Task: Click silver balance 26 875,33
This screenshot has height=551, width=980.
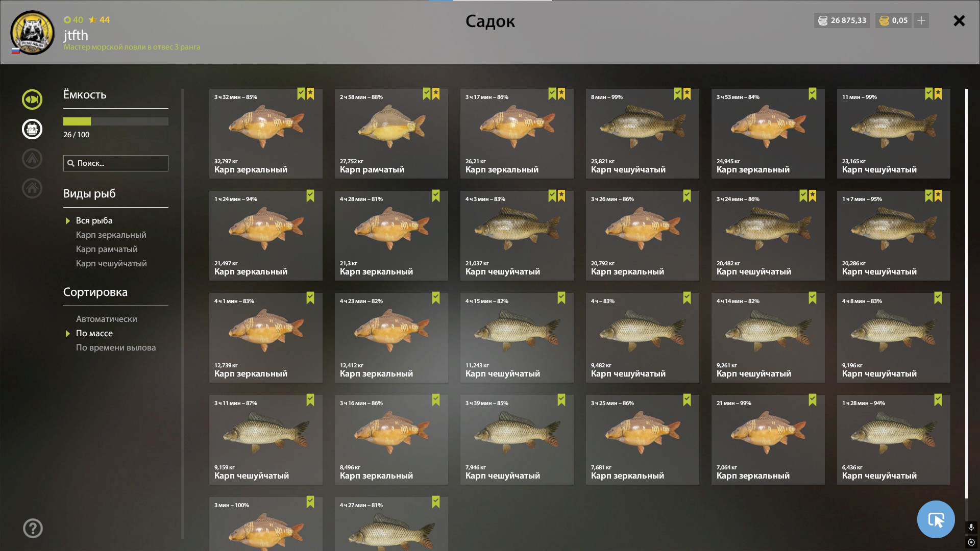Action: 842,20
